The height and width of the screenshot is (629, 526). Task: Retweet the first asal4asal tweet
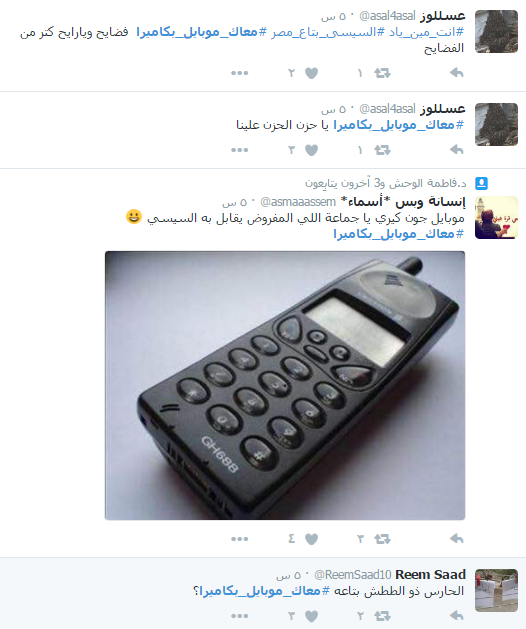pos(382,73)
